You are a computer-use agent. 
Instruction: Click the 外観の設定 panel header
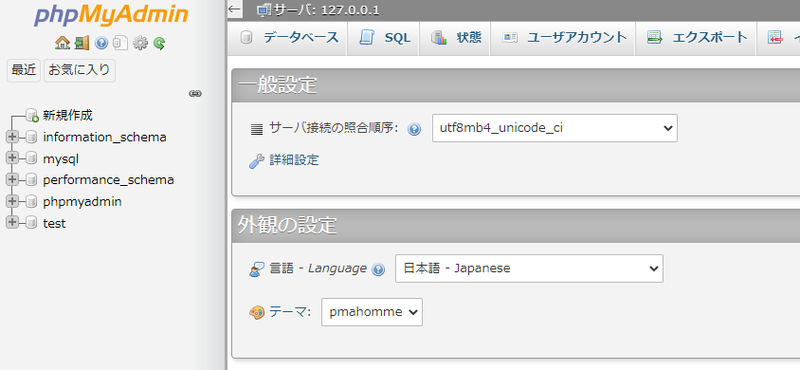[x=516, y=226]
